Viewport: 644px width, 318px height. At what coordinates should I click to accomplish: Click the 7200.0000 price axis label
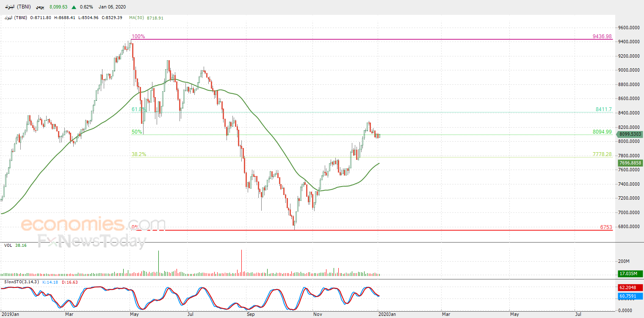630,198
